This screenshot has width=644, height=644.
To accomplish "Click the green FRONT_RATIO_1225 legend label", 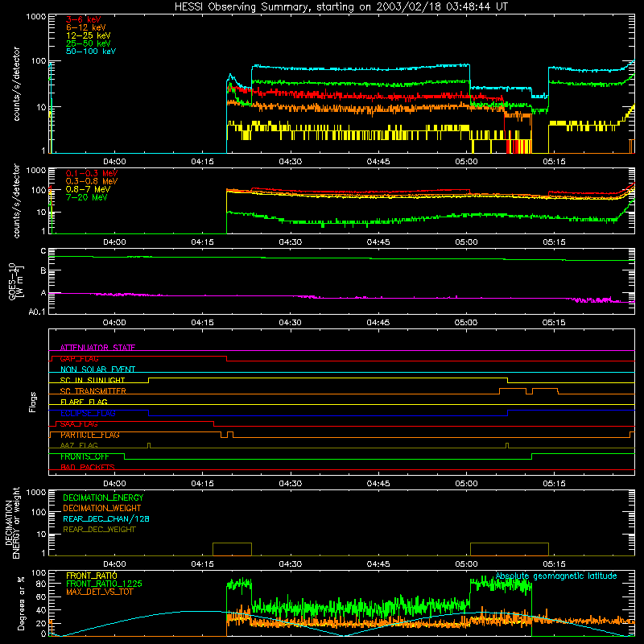I will click(105, 584).
